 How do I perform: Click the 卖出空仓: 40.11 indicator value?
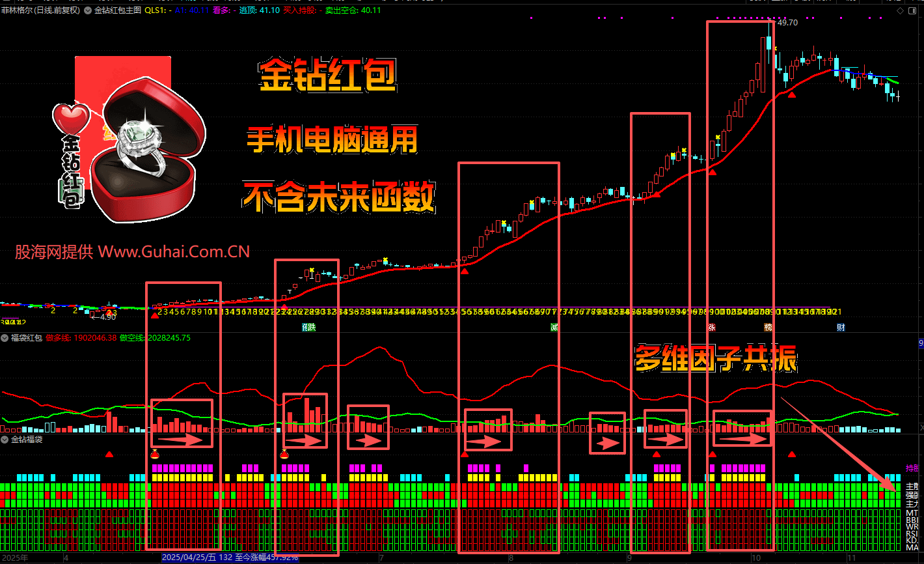point(352,10)
